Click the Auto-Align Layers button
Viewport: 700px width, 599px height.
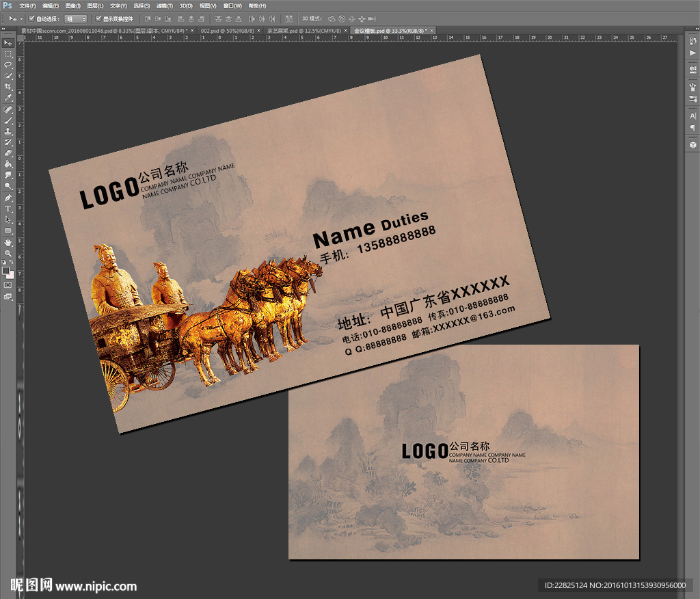pyautogui.click(x=289, y=18)
